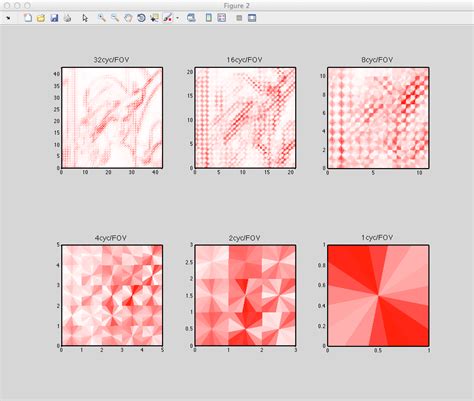Select the 32cyc/FOV image plot
The image size is (474, 401).
click(112, 118)
